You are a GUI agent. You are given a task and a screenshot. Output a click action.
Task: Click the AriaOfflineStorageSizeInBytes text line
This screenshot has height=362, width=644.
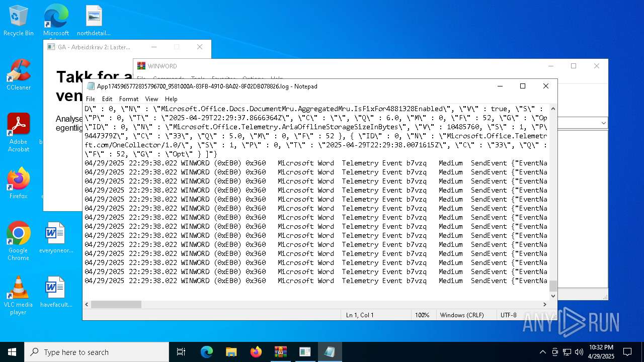315,127
